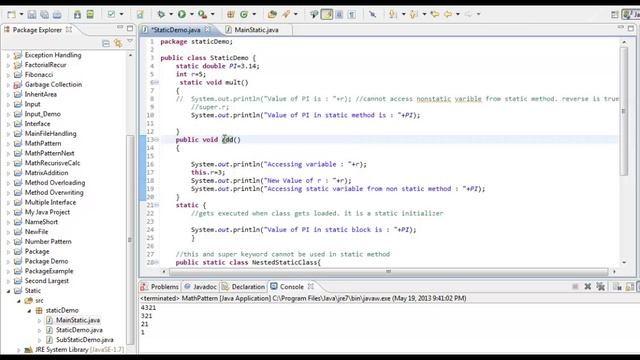Screen dimensions: 640x360
Task: Click Remove Launch X icon in Console
Action: [x=588, y=287]
